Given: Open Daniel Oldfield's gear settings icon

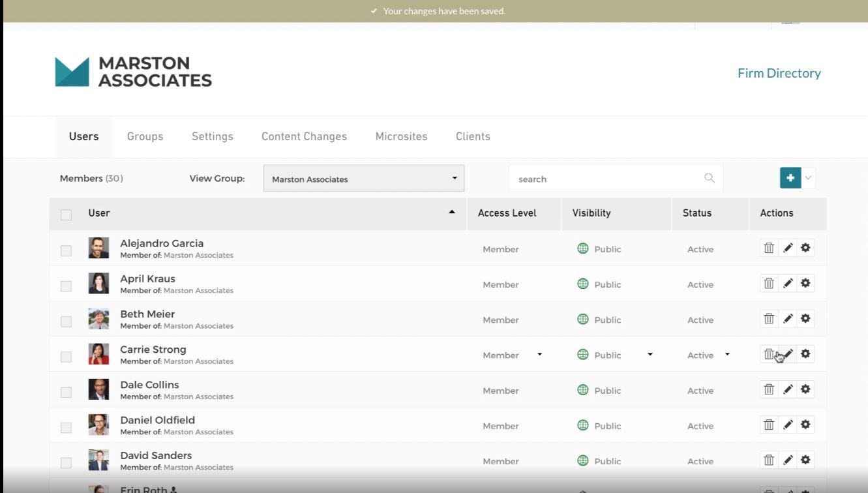Looking at the screenshot, I should click(805, 424).
